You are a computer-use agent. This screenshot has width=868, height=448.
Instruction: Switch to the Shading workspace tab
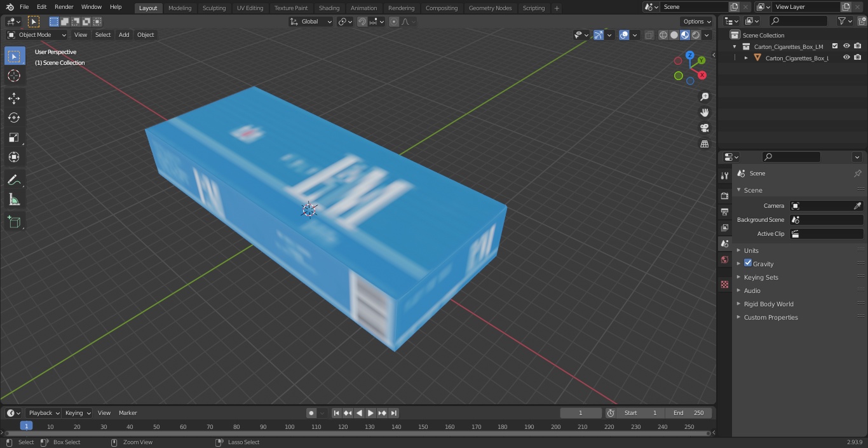[329, 8]
